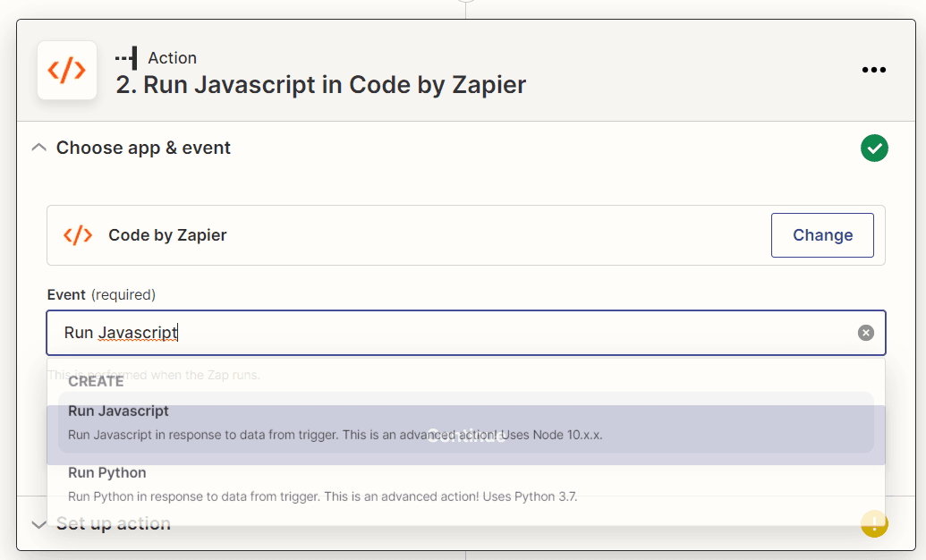Clear the Event field with the X icon

[x=865, y=332]
